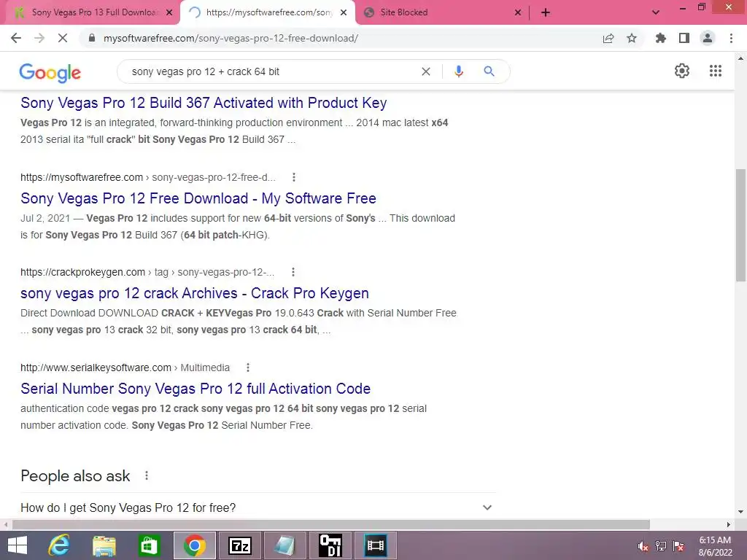Open 7-Zip from the taskbar
Viewport: 747px width, 560px height.
tap(240, 545)
